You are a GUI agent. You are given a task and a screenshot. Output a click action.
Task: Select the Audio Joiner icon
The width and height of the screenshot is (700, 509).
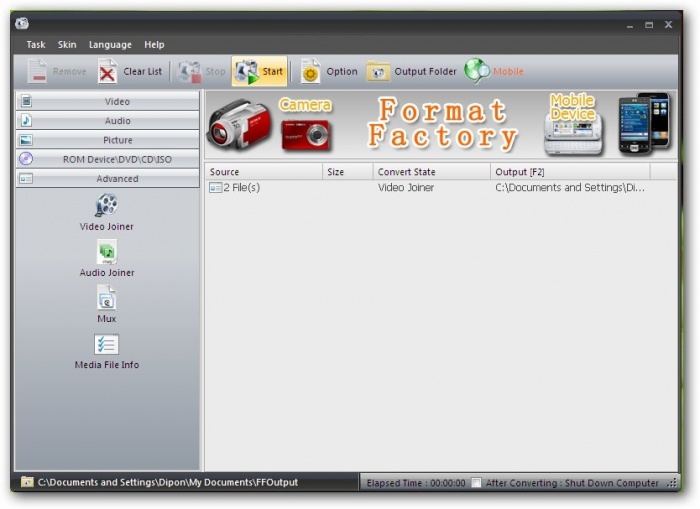click(x=107, y=251)
